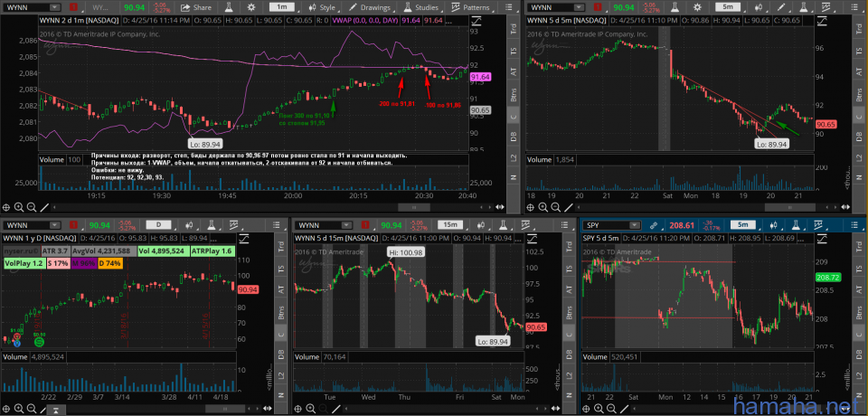
Task: Zoom in on the WYNN 5m chart
Action: click(542, 207)
